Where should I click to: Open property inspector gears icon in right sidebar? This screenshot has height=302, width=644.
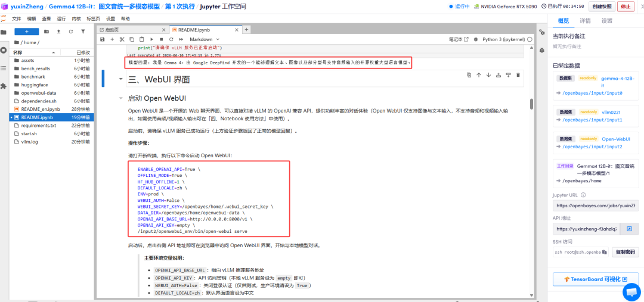pyautogui.click(x=541, y=32)
